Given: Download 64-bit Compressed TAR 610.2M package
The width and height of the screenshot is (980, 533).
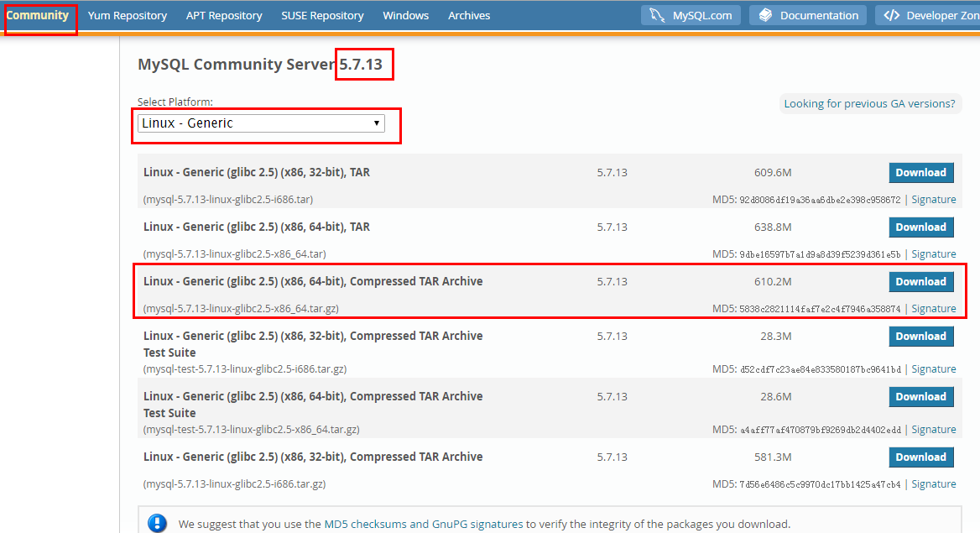Looking at the screenshot, I should 921,281.
